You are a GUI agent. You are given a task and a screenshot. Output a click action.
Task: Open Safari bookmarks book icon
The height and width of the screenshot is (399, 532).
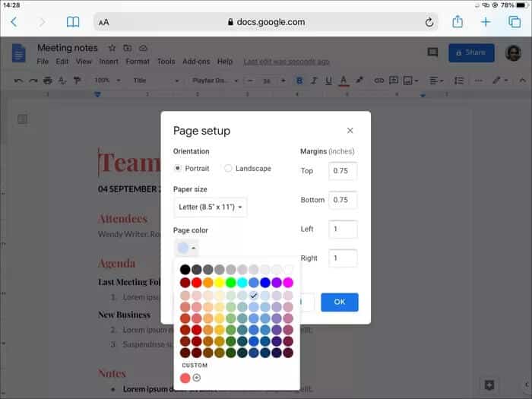tap(73, 22)
